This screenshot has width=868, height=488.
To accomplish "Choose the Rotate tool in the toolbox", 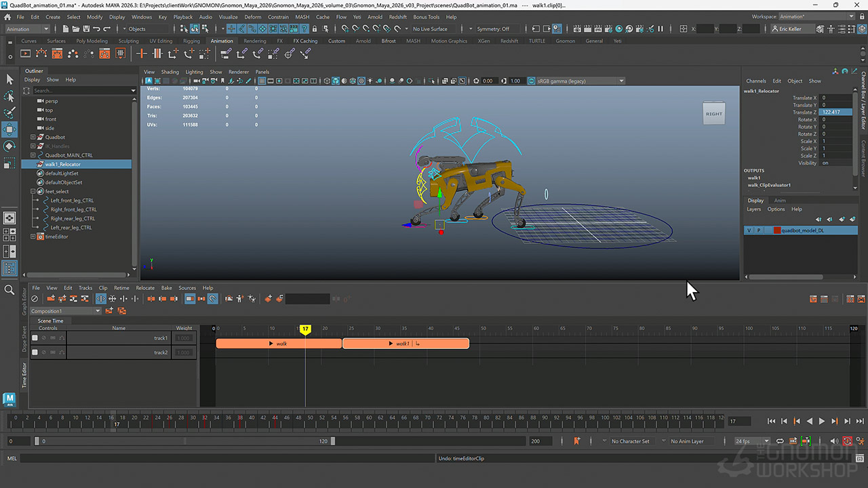I will [x=9, y=146].
